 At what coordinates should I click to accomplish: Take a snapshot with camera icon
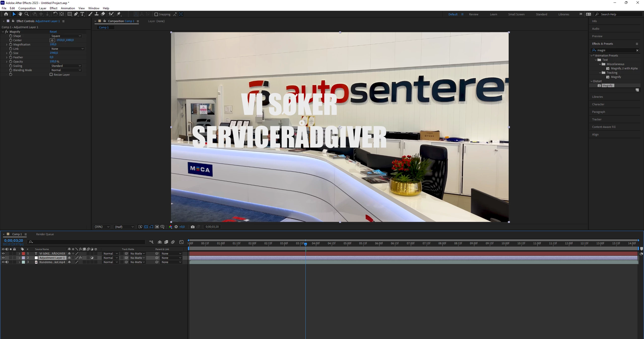[193, 227]
